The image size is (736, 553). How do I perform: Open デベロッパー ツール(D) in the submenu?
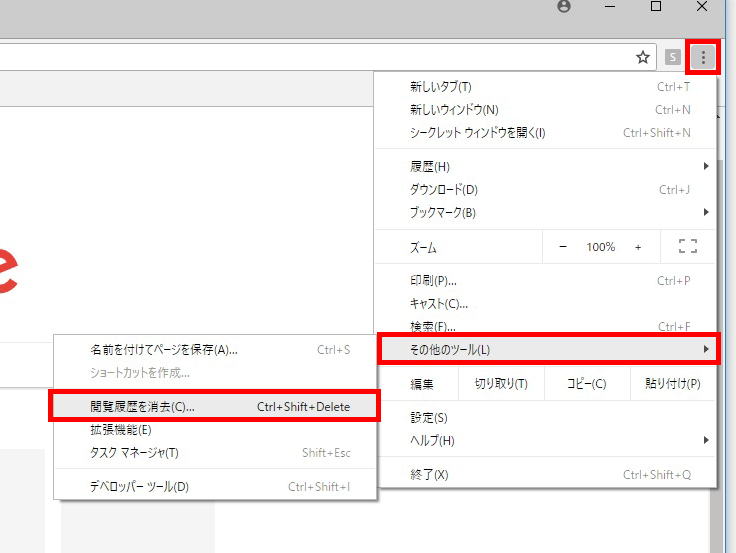[x=215, y=487]
